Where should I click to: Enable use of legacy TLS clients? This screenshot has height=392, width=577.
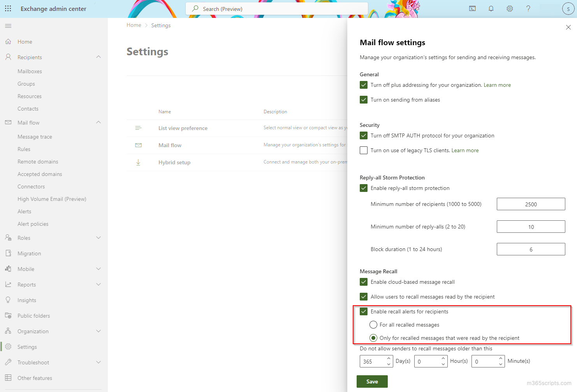[364, 150]
